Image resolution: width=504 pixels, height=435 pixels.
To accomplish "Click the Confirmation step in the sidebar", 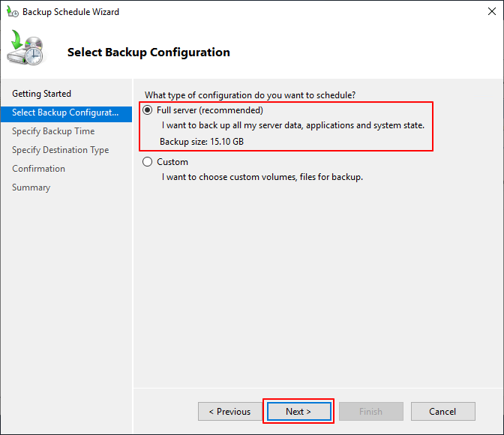I will tap(38, 169).
